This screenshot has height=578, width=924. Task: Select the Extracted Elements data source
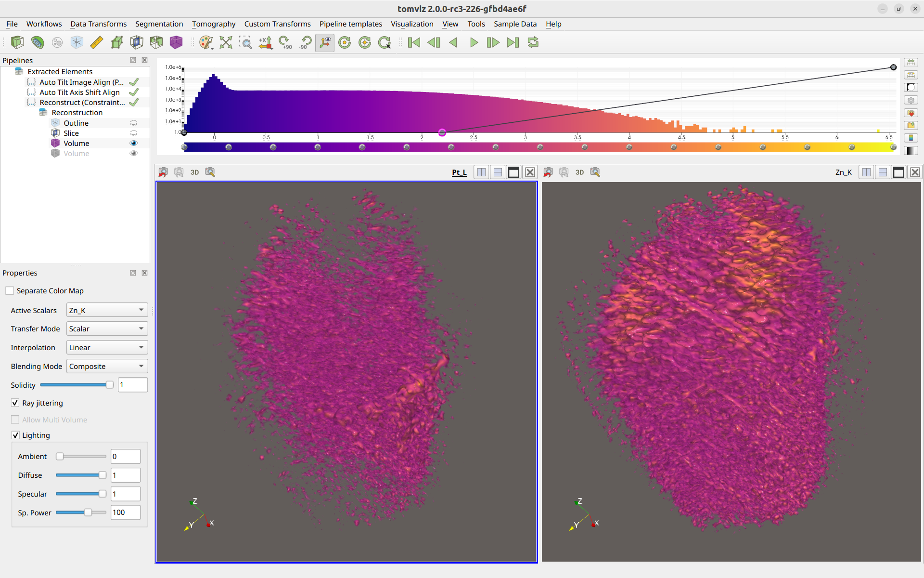click(60, 71)
